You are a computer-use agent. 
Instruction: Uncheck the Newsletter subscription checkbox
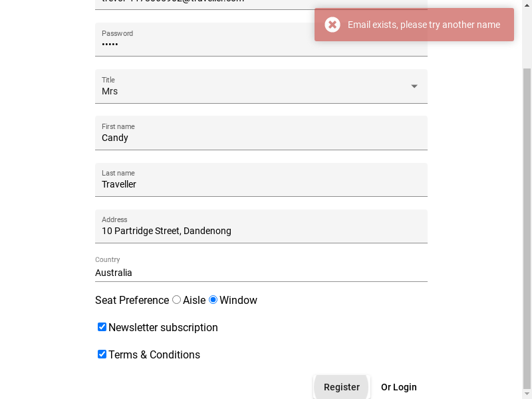[x=102, y=327]
